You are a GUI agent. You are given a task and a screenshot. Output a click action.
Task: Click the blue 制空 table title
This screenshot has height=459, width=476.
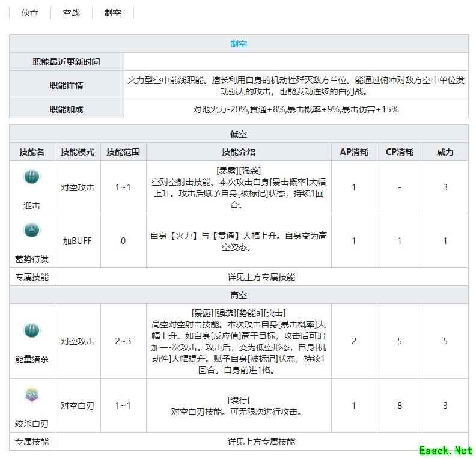(x=239, y=44)
